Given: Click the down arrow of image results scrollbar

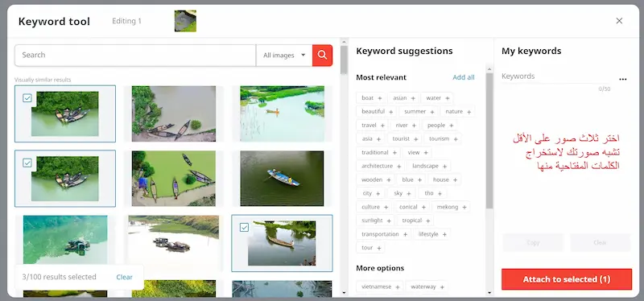Looking at the screenshot, I should click(344, 293).
